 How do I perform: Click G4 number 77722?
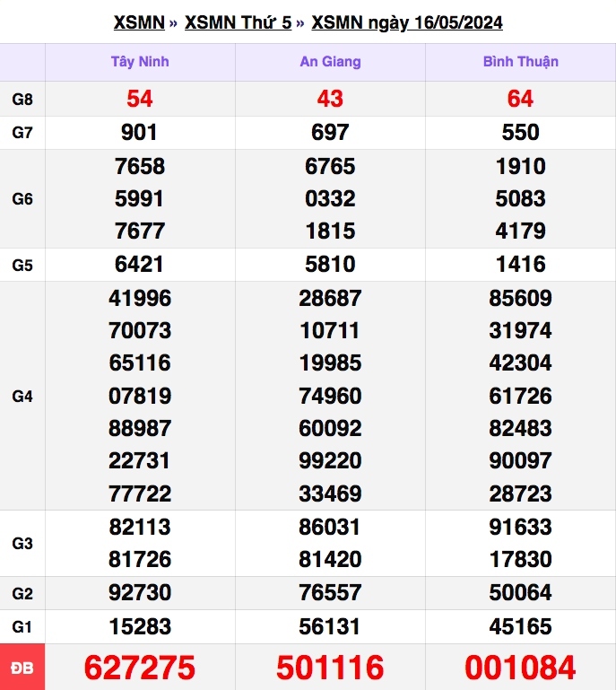(140, 493)
